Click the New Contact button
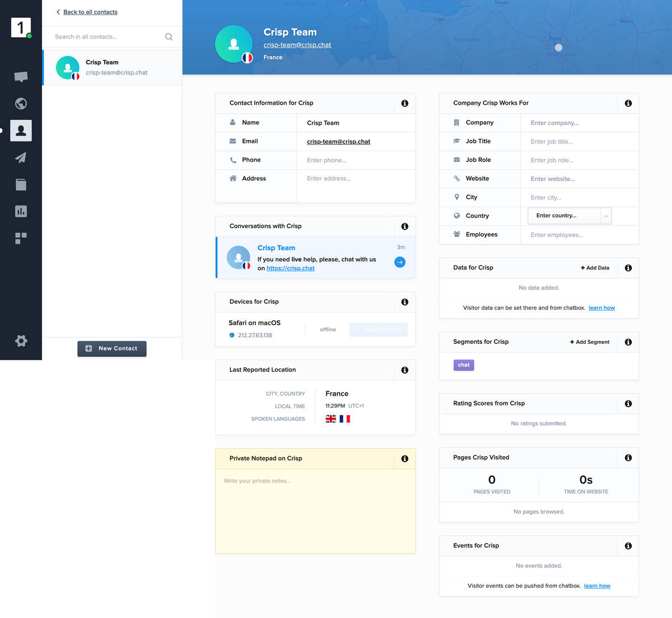Viewport: 672px width, 618px height. pyautogui.click(x=112, y=348)
